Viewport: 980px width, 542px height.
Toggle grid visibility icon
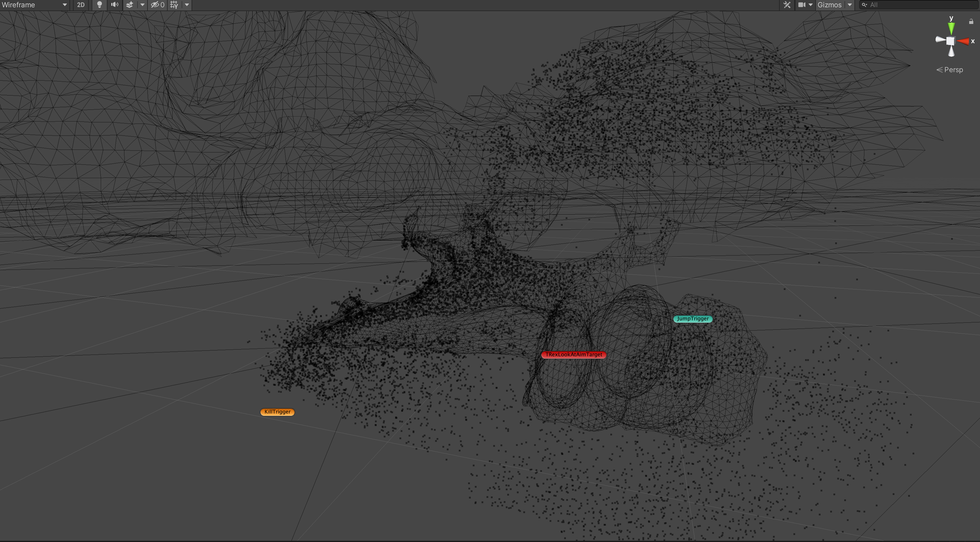click(174, 5)
